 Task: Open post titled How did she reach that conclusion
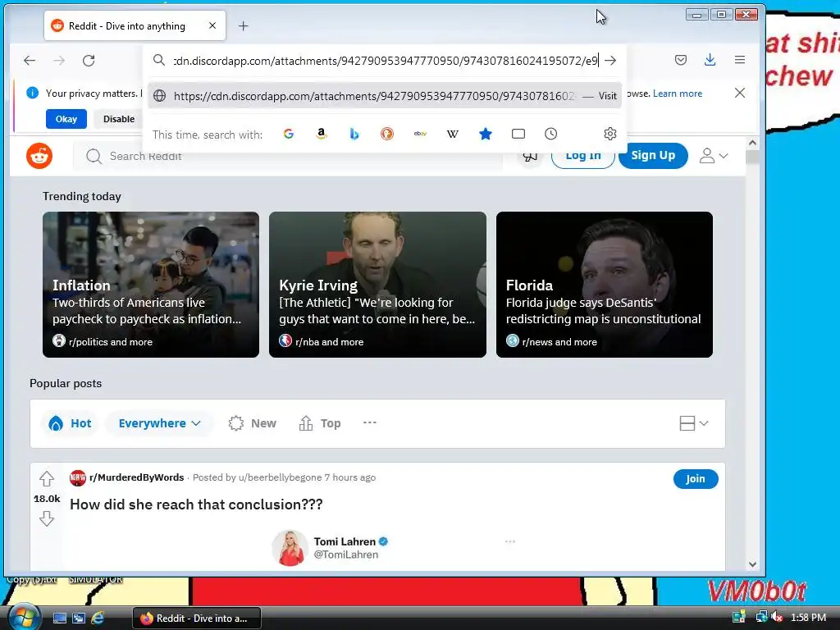[196, 504]
